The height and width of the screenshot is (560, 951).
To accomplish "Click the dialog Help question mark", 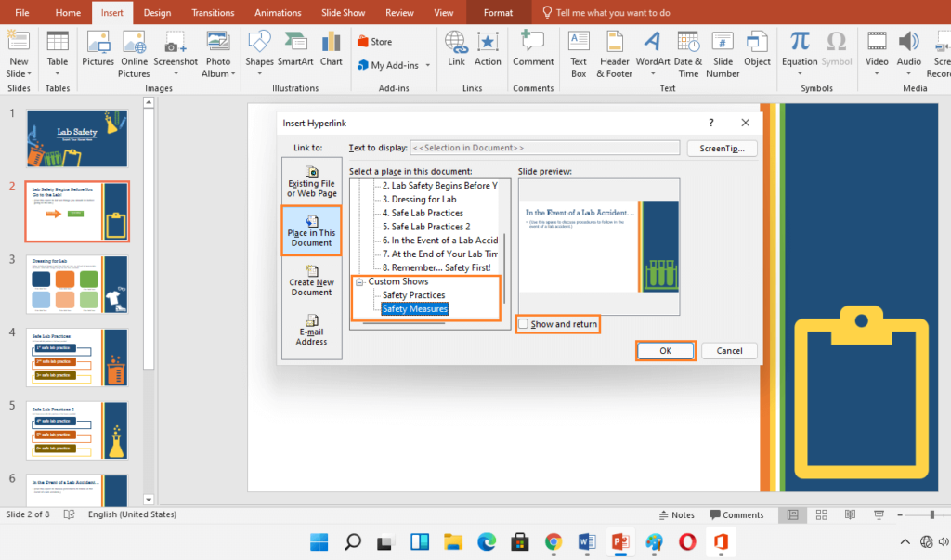I will [x=710, y=123].
